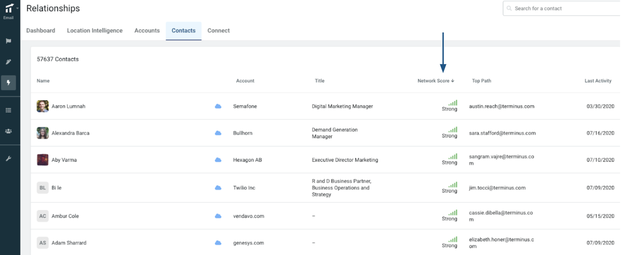Click the cloud icon in Alexandra Barca's row
The height and width of the screenshot is (255, 644).
218,133
